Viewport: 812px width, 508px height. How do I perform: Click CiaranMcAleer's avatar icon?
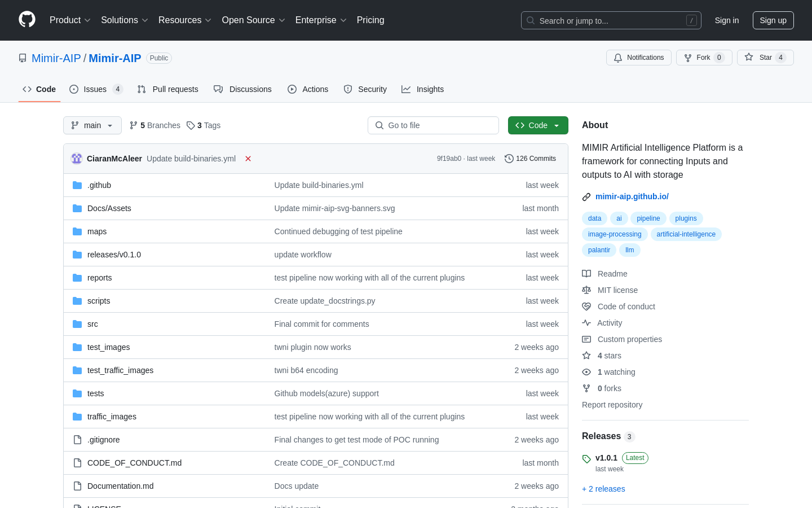[x=77, y=159]
